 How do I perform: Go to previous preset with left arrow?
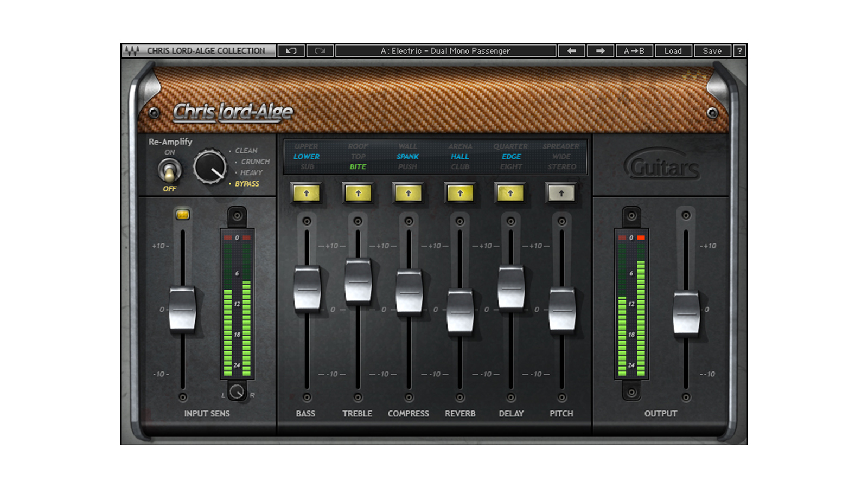point(572,51)
